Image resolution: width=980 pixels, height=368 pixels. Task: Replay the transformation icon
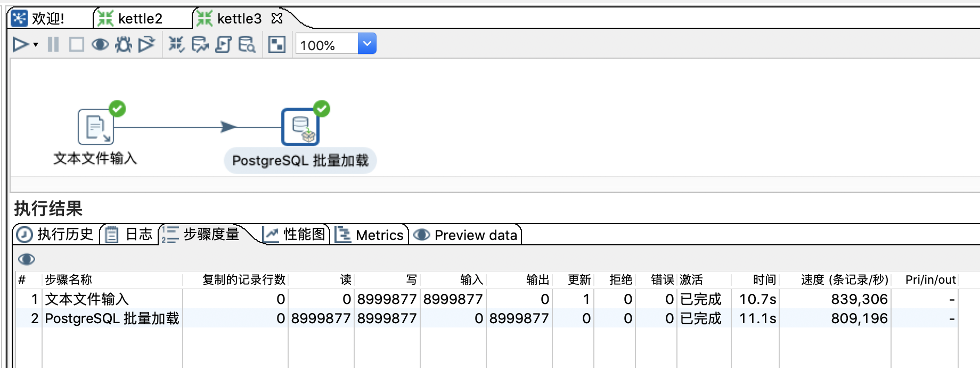point(146,44)
